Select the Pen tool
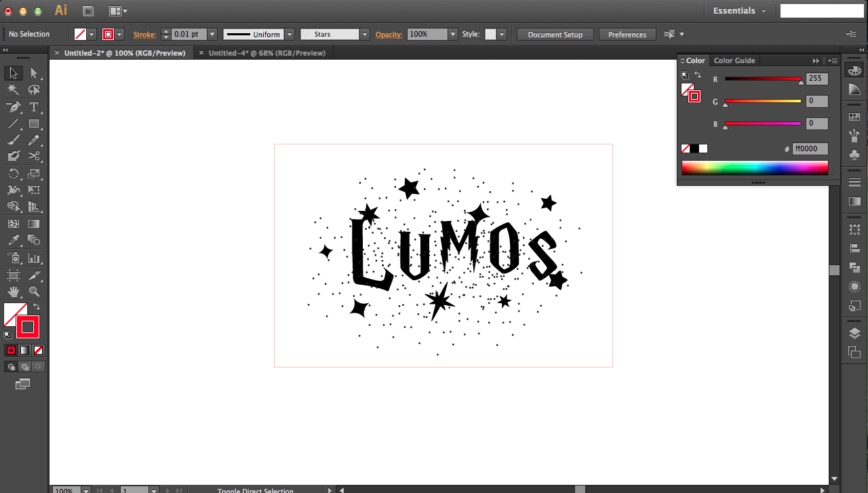Screen dimensions: 868x493 pyautogui.click(x=13, y=107)
